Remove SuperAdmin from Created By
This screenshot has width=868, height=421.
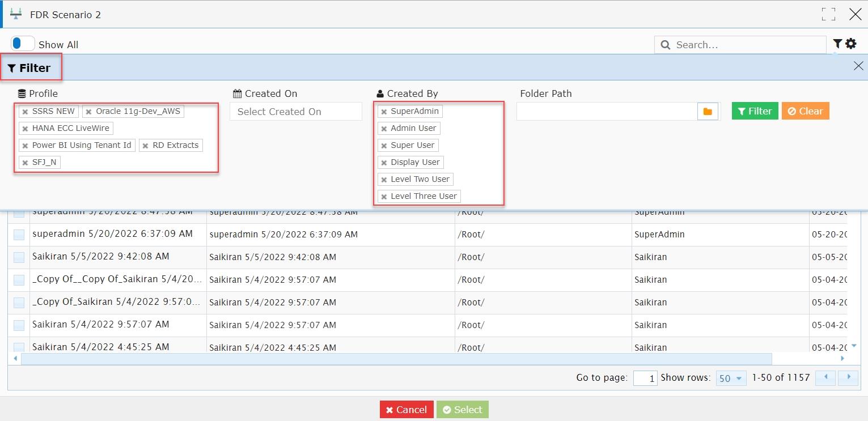(x=384, y=112)
